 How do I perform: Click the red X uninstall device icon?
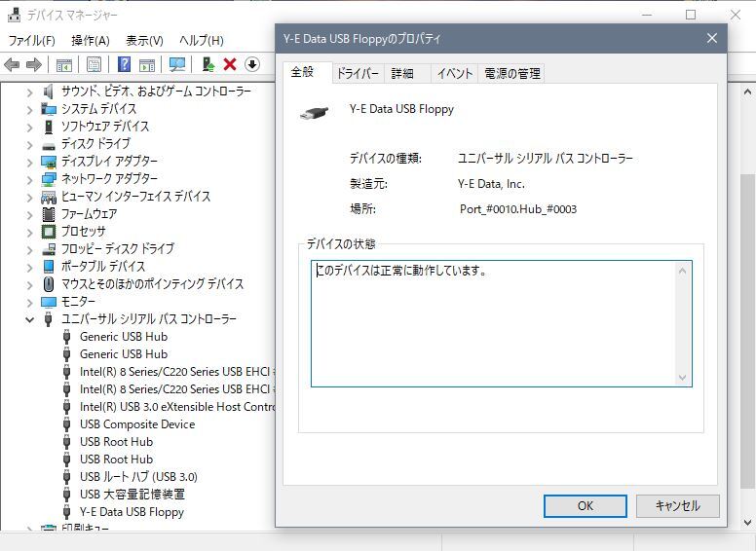click(x=230, y=64)
